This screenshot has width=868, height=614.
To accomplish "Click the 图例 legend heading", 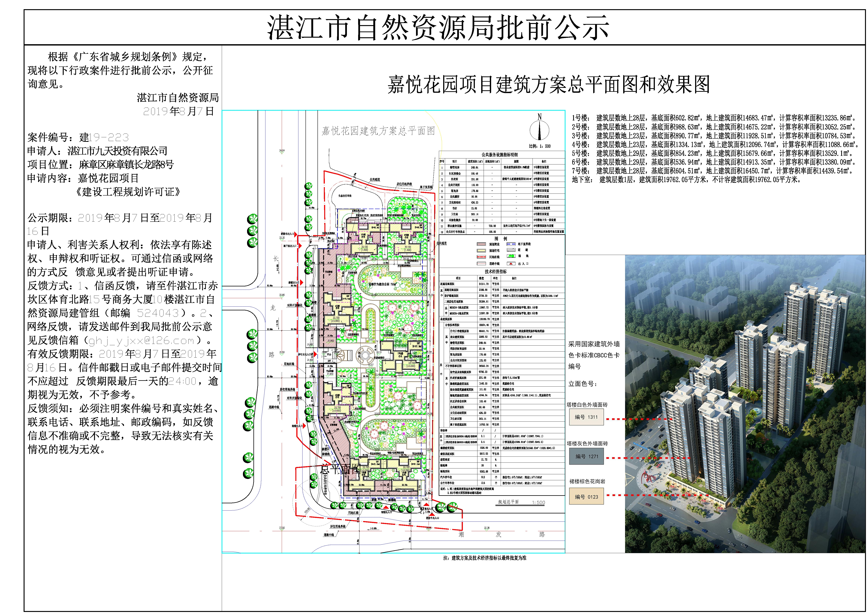I will pyautogui.click(x=501, y=239).
